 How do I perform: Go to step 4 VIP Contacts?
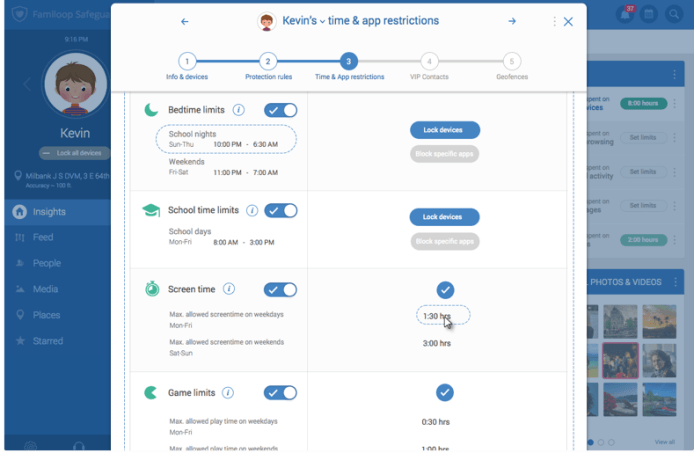(x=429, y=62)
